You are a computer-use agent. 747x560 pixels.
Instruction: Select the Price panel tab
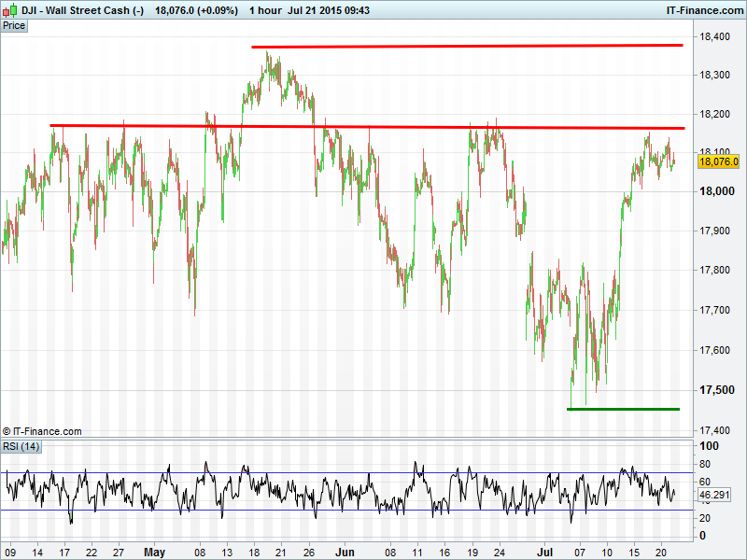(14, 25)
